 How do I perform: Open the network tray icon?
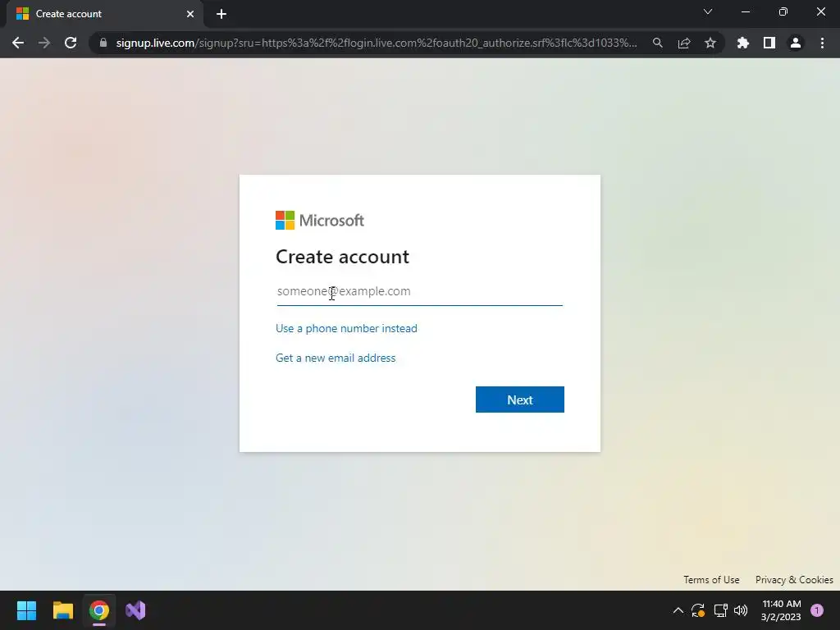coord(720,610)
